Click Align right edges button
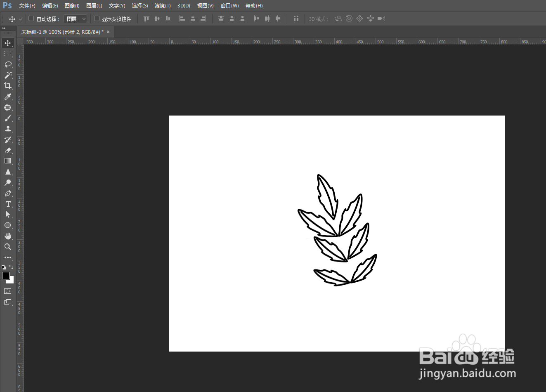 point(203,19)
